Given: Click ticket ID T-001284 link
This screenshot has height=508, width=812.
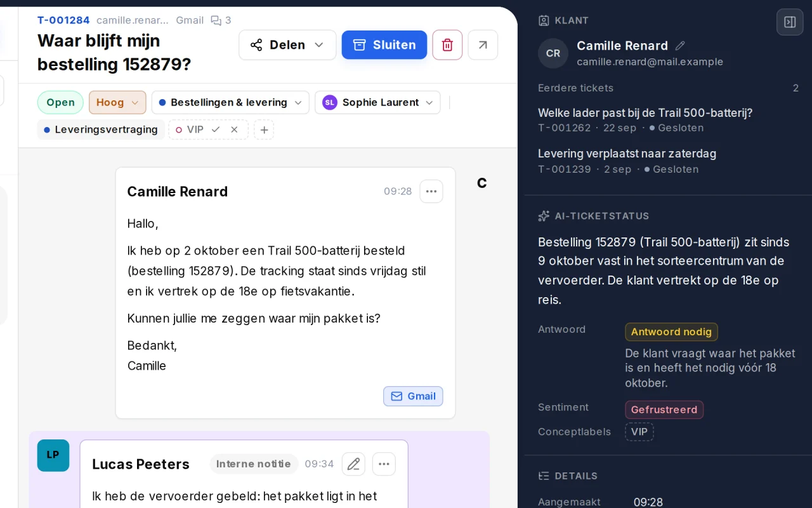Looking at the screenshot, I should [x=63, y=20].
